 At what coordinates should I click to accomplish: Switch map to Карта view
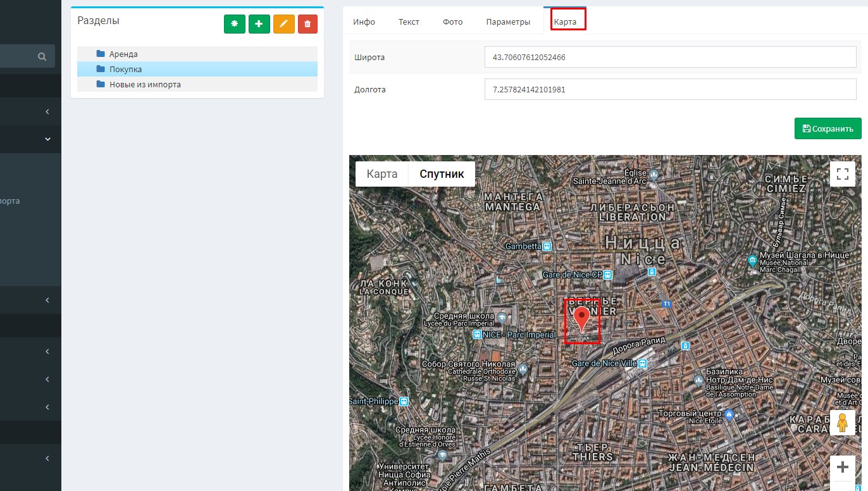tap(382, 174)
